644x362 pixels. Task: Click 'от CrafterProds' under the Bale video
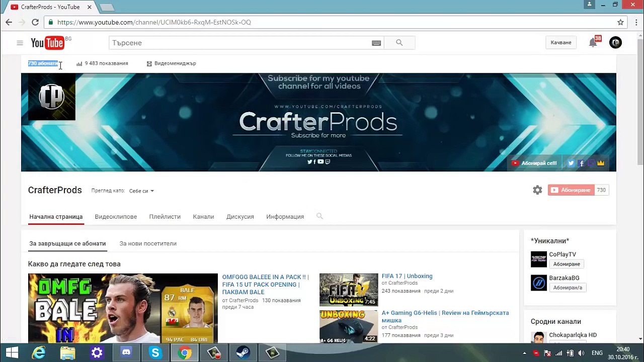coord(240,300)
